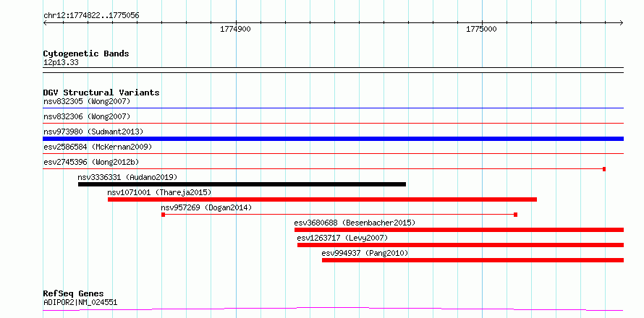Image resolution: width=644 pixels, height=318 pixels.
Task: Click the red esv1263717 variant bar
Action: click(x=460, y=245)
